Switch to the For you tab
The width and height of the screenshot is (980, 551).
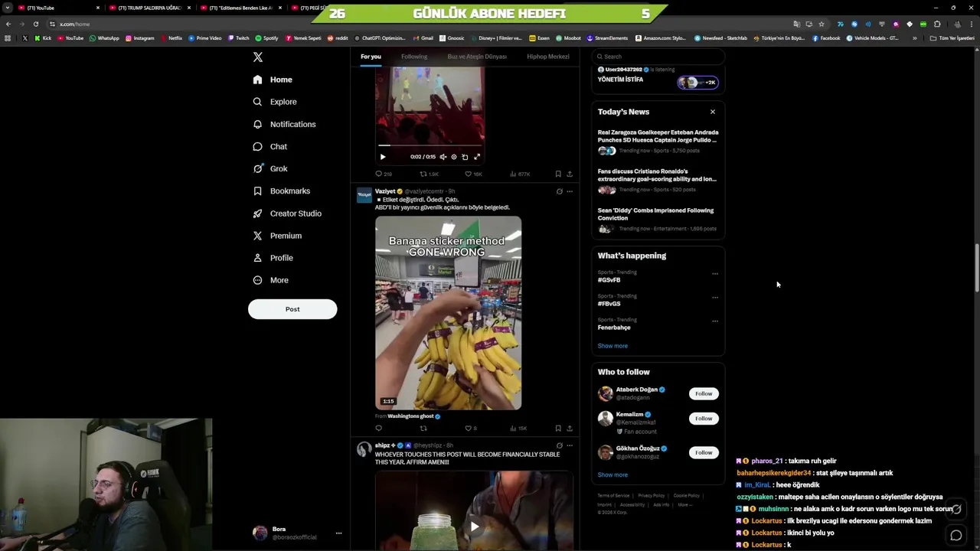(x=371, y=57)
